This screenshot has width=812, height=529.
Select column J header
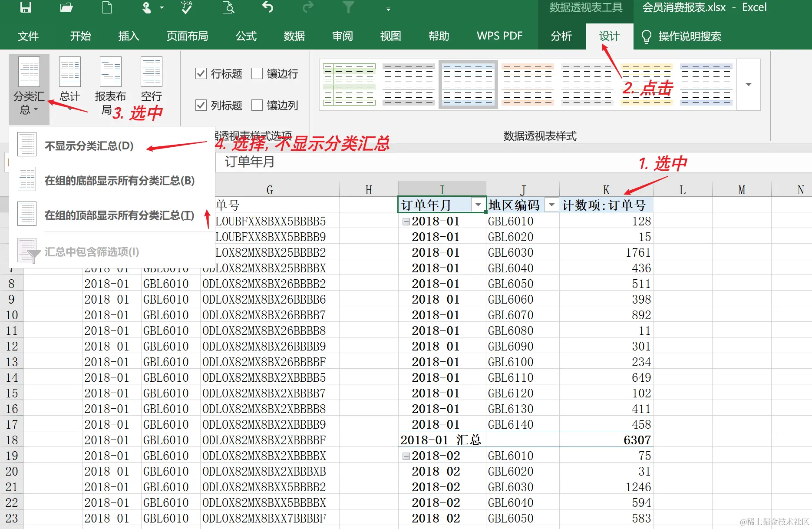pos(523,189)
